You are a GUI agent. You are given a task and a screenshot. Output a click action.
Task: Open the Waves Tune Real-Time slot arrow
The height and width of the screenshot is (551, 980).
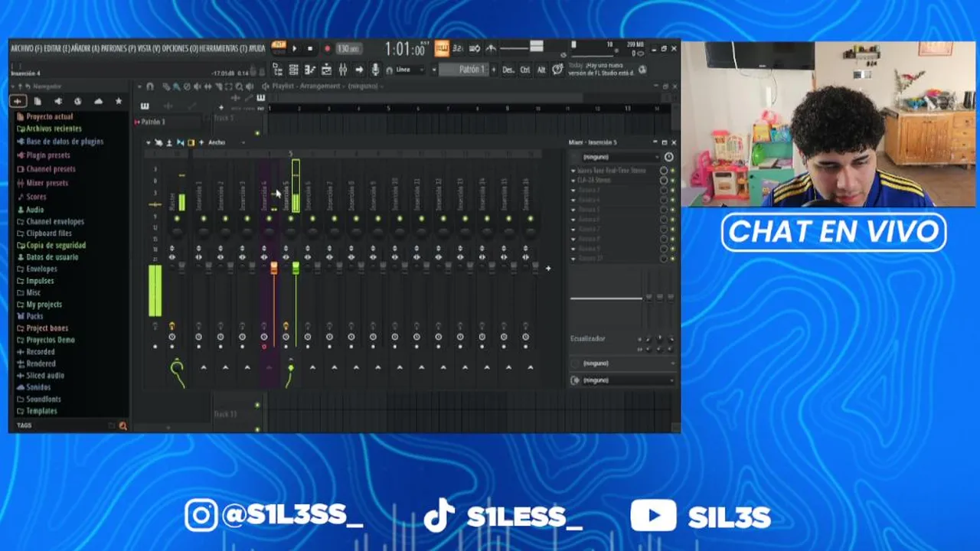coord(573,171)
